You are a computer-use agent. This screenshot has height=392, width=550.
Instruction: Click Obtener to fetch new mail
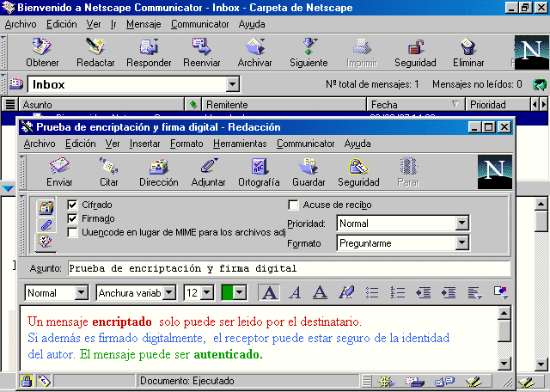coord(42,52)
